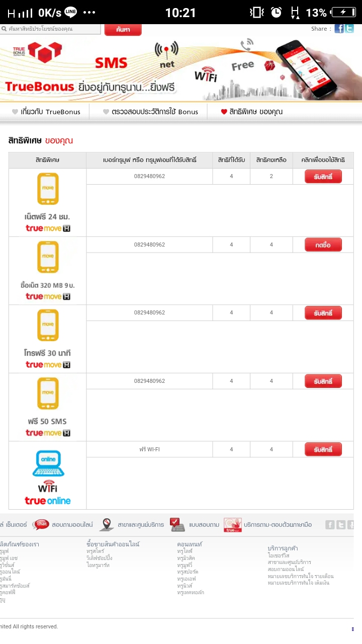Tap the online laptop WiFi icon
The width and height of the screenshot is (362, 644).
(48, 464)
